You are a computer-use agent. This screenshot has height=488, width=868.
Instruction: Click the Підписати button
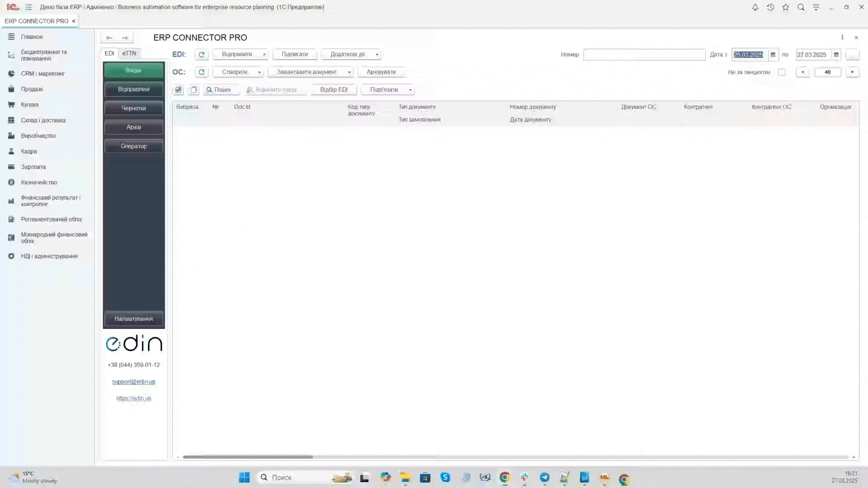pyautogui.click(x=294, y=54)
